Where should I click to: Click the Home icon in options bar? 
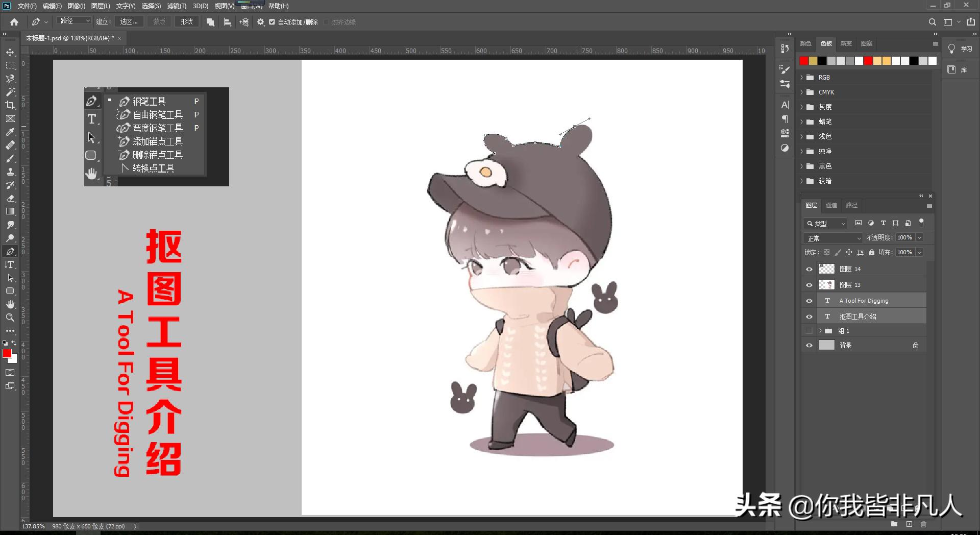[14, 22]
